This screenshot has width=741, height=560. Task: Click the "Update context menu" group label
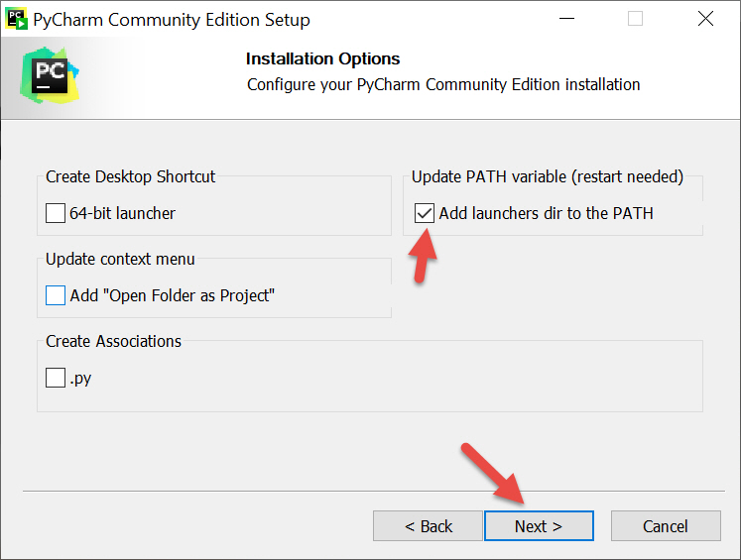(x=120, y=260)
